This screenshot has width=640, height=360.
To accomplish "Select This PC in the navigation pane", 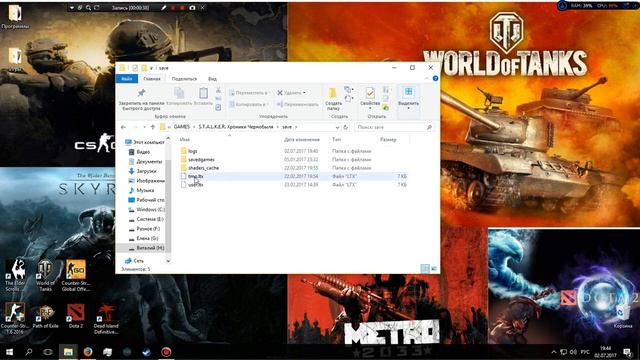I will tap(144, 142).
